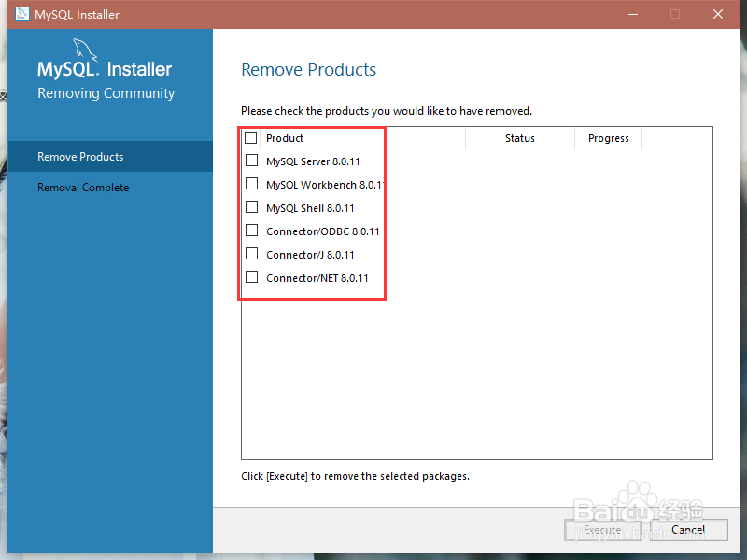Check the MySQL Server 8.0.11 checkbox
747x560 pixels.
pos(251,161)
